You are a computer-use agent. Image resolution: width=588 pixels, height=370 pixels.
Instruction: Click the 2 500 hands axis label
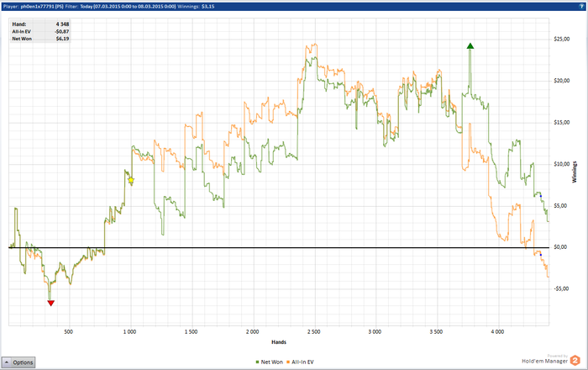coord(314,331)
